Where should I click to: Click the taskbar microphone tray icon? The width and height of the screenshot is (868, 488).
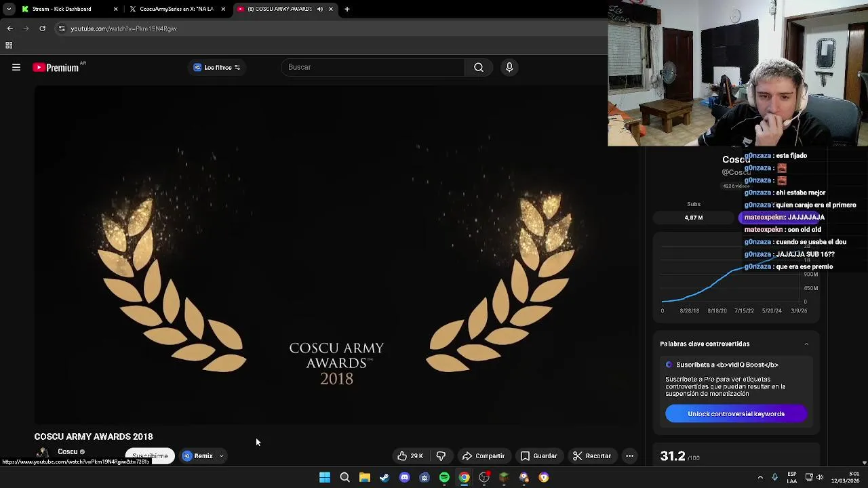[x=774, y=478]
